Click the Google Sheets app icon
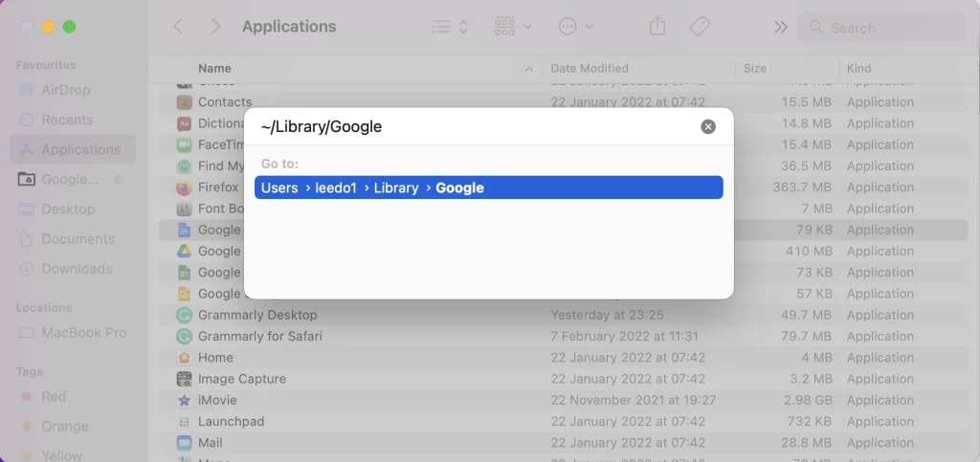This screenshot has width=980, height=462. point(184,273)
